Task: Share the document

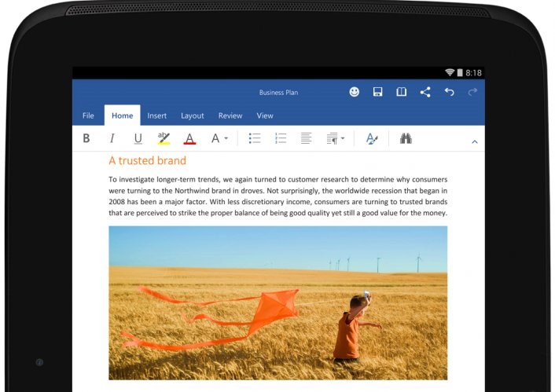Action: pos(425,92)
